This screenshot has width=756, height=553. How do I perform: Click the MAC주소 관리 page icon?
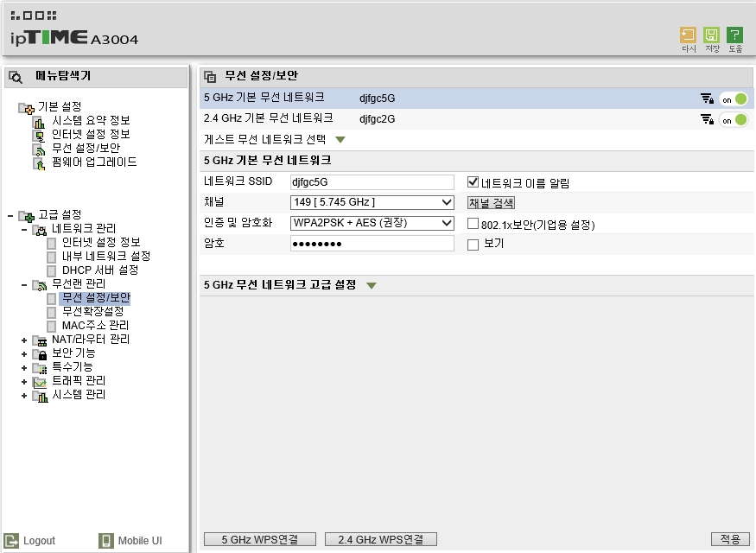tap(52, 327)
